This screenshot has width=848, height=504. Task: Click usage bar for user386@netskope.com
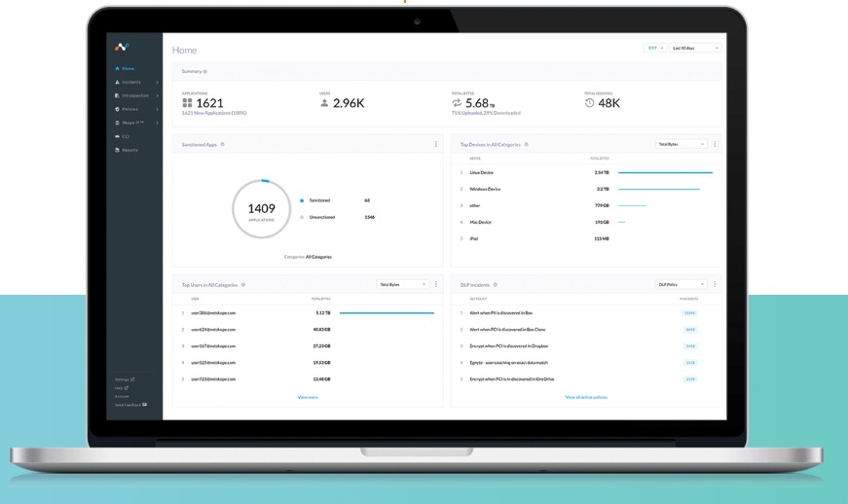pos(387,312)
